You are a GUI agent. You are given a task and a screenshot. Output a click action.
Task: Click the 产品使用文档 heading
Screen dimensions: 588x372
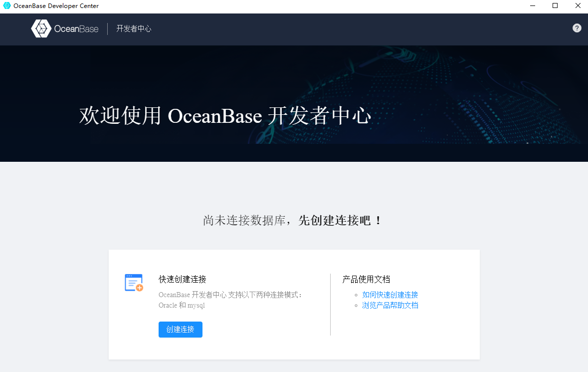click(x=366, y=279)
